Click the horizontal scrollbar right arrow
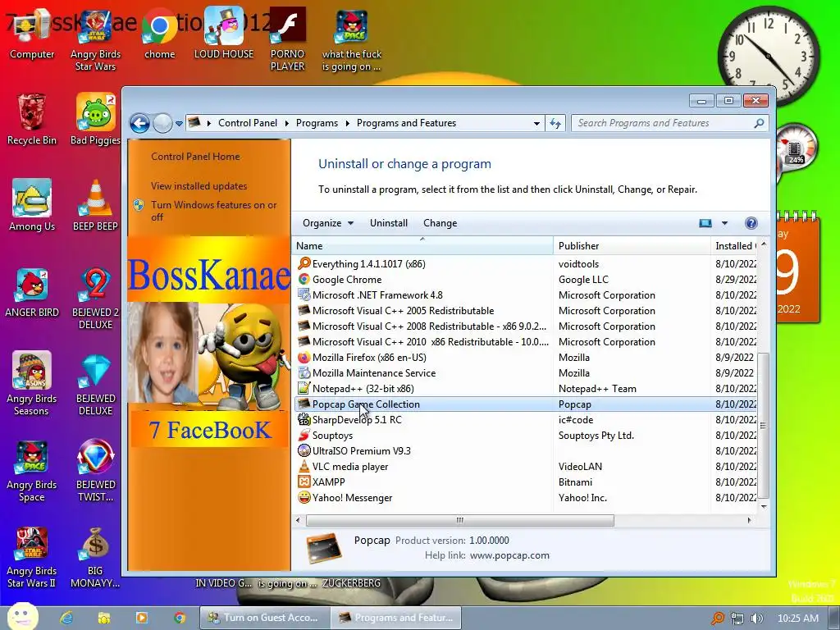Image resolution: width=840 pixels, height=630 pixels. point(749,520)
